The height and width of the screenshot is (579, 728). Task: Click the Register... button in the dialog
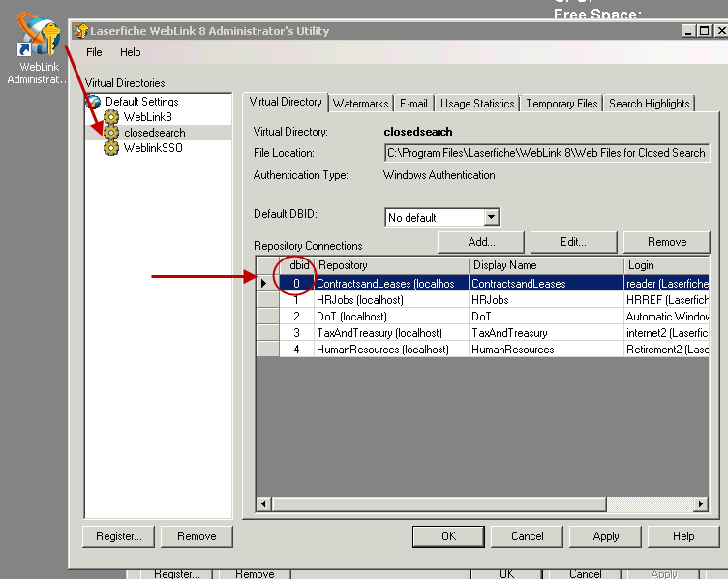pos(118,536)
